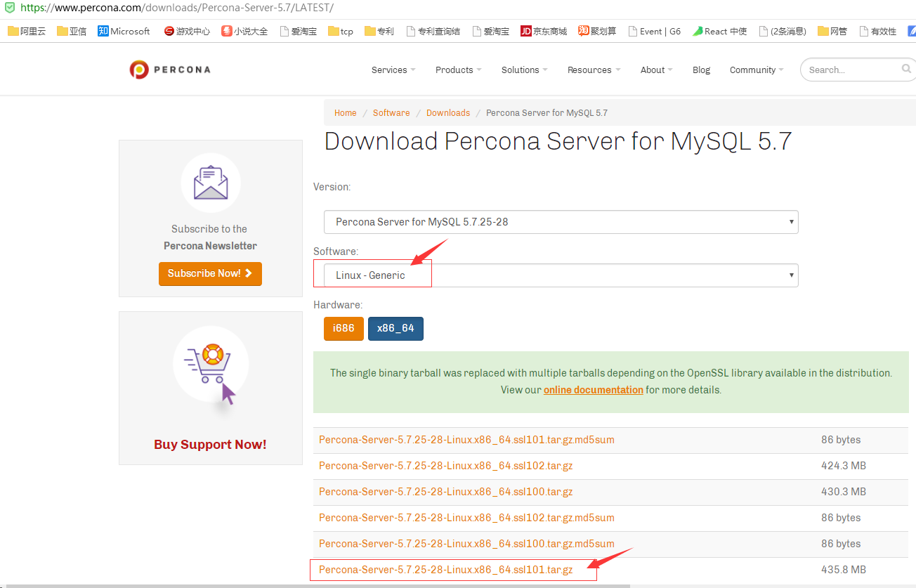Open the Version dropdown
This screenshot has width=916, height=588.
pyautogui.click(x=561, y=221)
